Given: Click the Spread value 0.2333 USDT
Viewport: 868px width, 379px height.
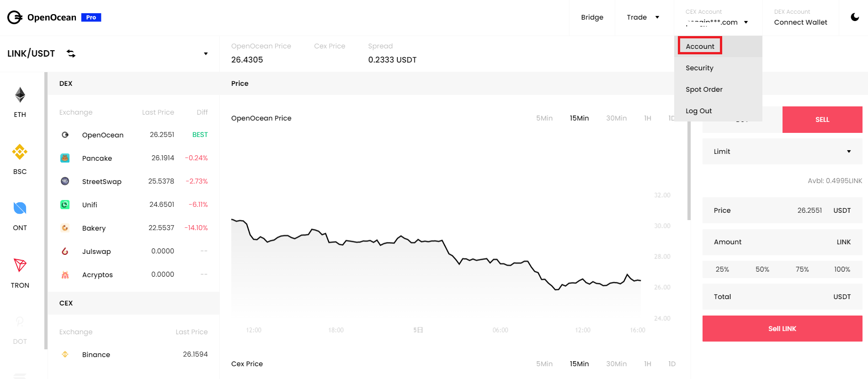Looking at the screenshot, I should pos(392,60).
